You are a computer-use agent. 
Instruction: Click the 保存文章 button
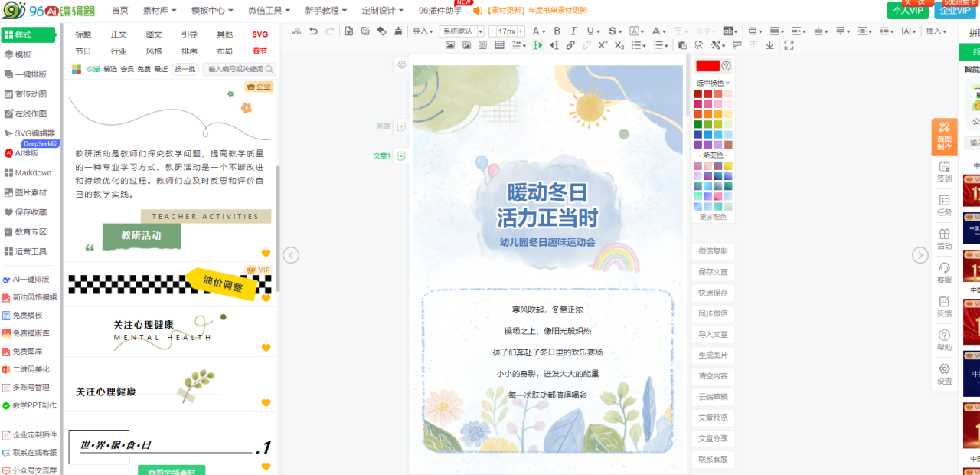pyautogui.click(x=713, y=272)
